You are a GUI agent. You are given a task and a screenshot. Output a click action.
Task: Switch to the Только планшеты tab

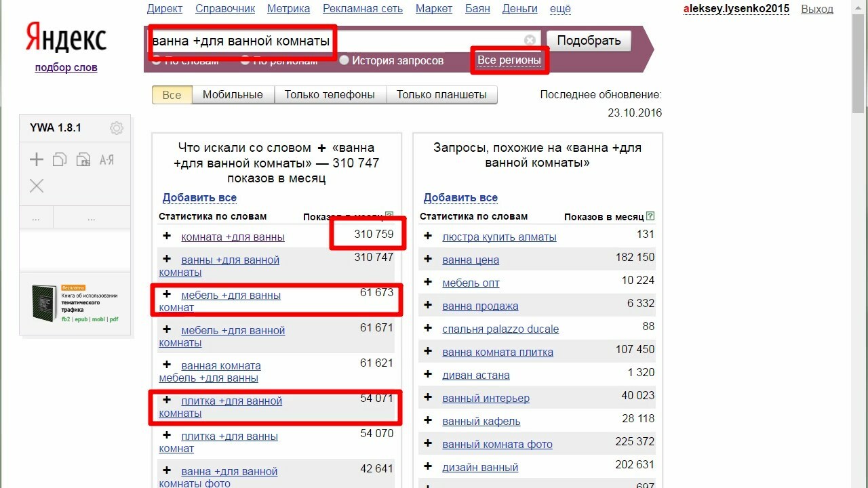(x=441, y=95)
